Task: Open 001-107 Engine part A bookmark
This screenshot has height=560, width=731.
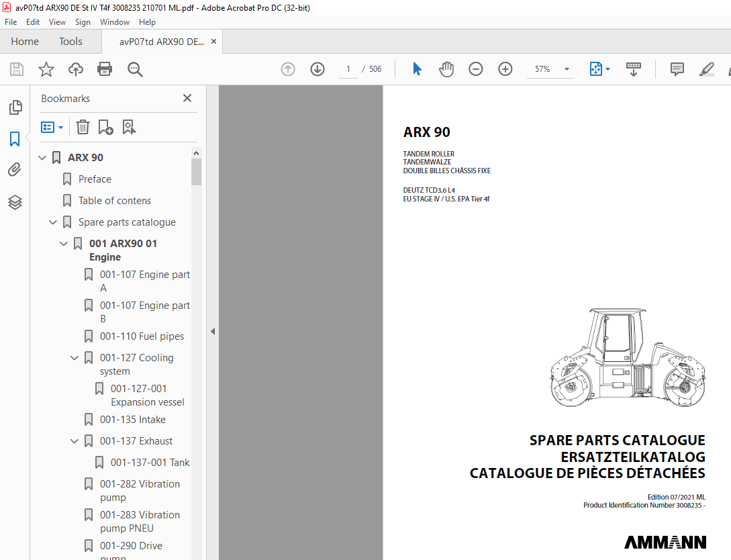Action: click(x=144, y=281)
